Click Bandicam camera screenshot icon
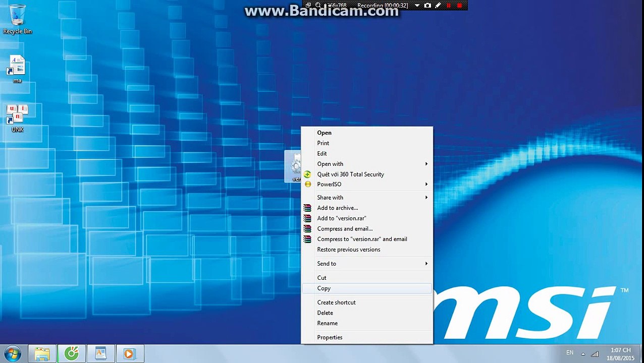644x363 pixels. point(427,6)
